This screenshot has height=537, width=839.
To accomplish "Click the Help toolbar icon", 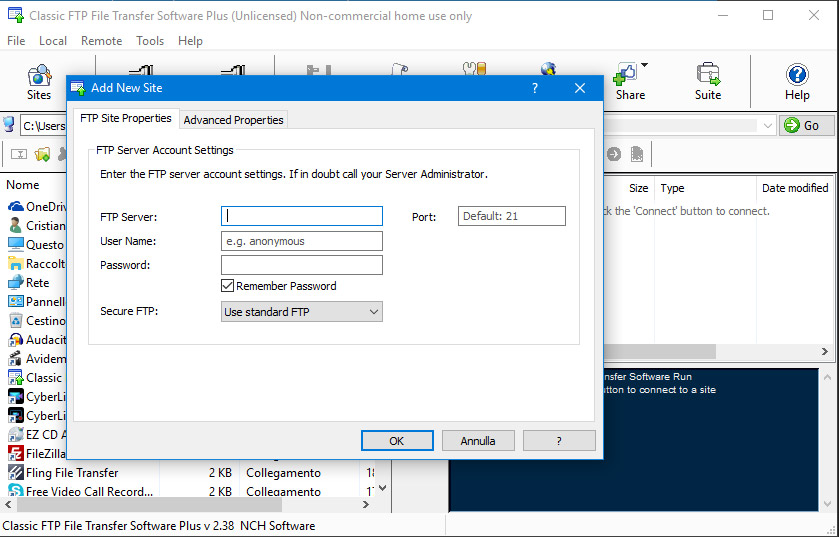I will 797,81.
